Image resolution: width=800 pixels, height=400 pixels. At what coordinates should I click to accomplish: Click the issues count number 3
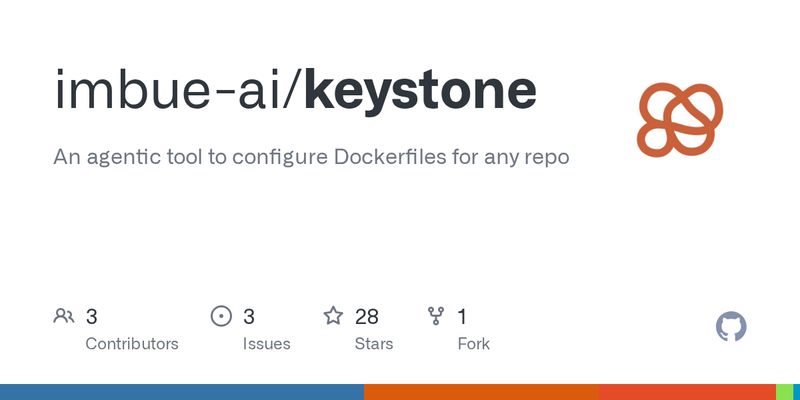pyautogui.click(x=249, y=317)
